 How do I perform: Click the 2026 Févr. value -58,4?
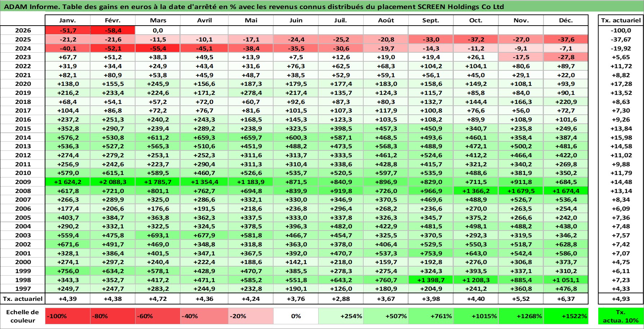(x=113, y=31)
